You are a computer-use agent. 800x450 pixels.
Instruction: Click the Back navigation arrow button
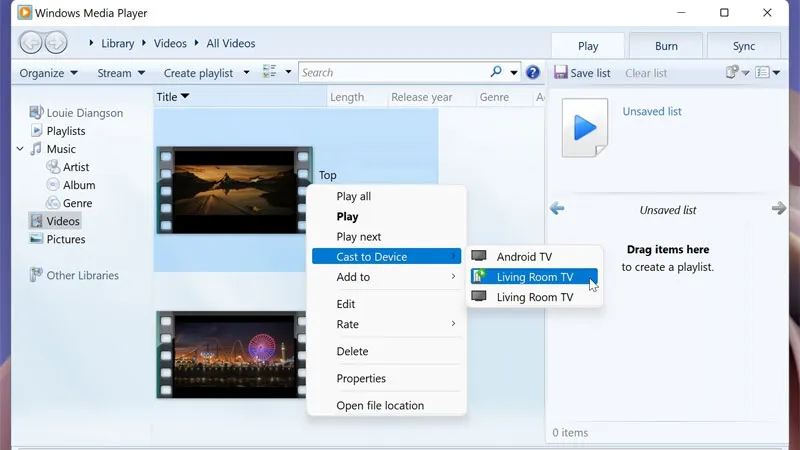31,42
